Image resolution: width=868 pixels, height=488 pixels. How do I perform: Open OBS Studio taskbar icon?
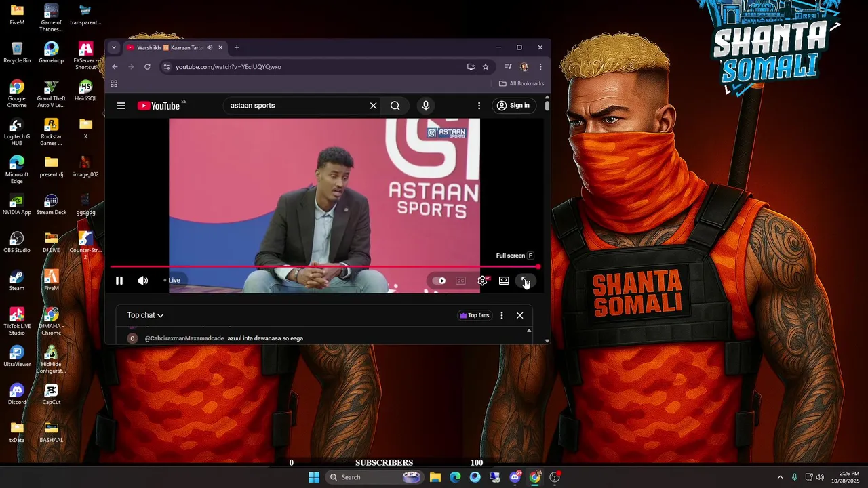[x=555, y=477]
